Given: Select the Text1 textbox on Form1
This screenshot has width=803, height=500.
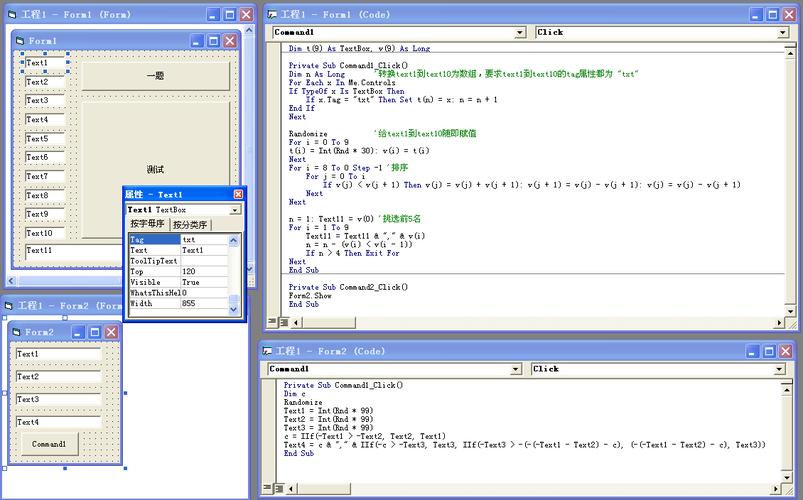Looking at the screenshot, I should [45, 63].
